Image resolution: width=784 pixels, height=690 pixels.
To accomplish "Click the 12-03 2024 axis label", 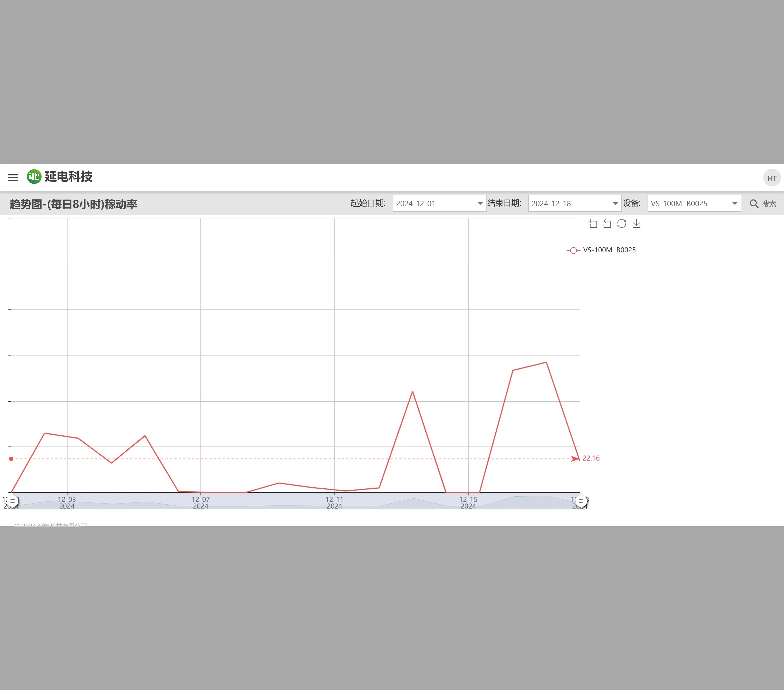I will 67,503.
